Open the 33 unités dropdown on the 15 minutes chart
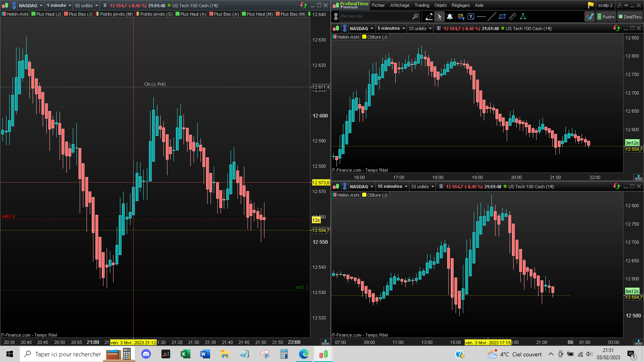644x362 pixels. [x=423, y=187]
